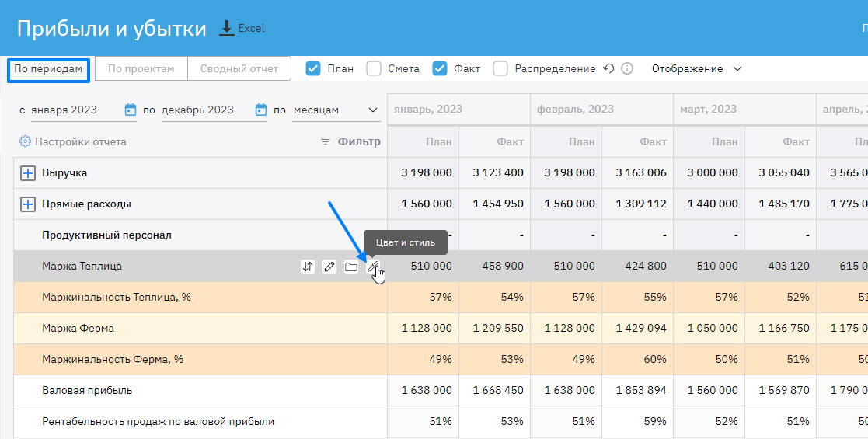The image size is (868, 439).
Task: Click Маржинальность Теплица value 54%
Action: click(x=512, y=297)
